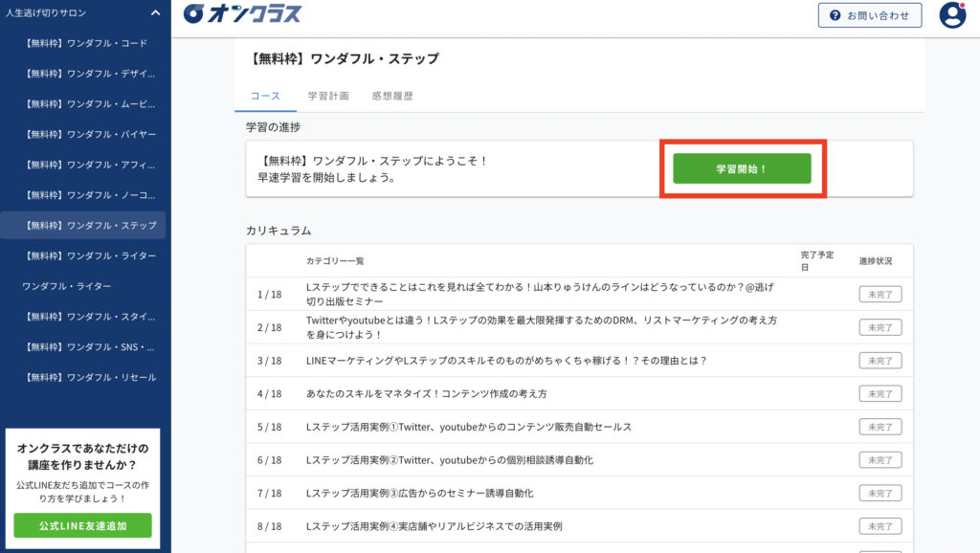Collapse the 人生逃げ切りサロン sidebar section

pos(155,12)
